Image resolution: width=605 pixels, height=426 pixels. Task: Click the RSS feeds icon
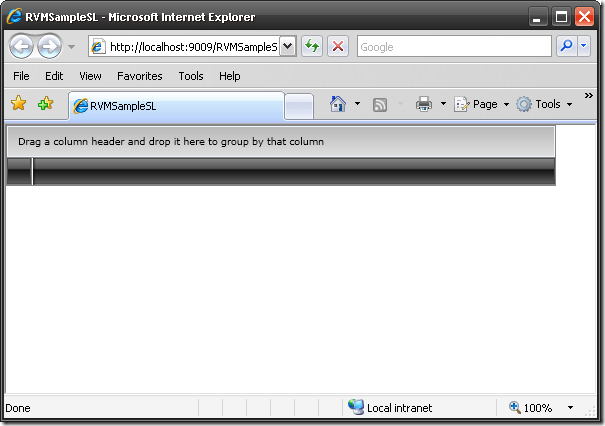pyautogui.click(x=380, y=104)
